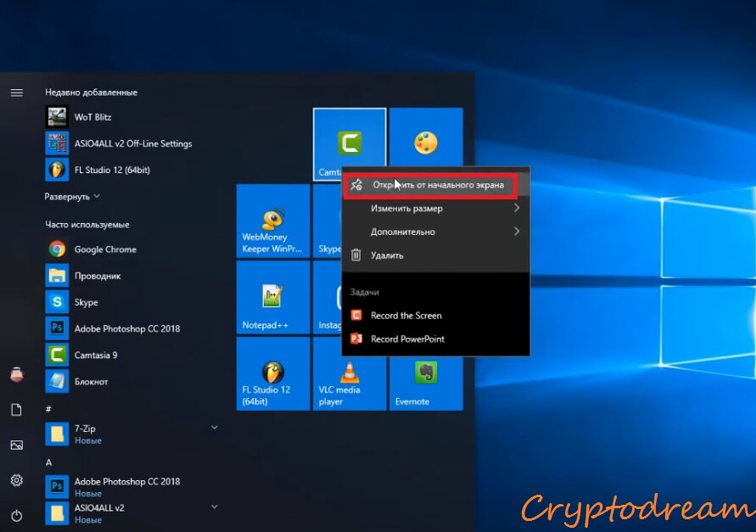Expand the 7-Zip folder chevron
Screen dimensions: 756x532
(215, 428)
